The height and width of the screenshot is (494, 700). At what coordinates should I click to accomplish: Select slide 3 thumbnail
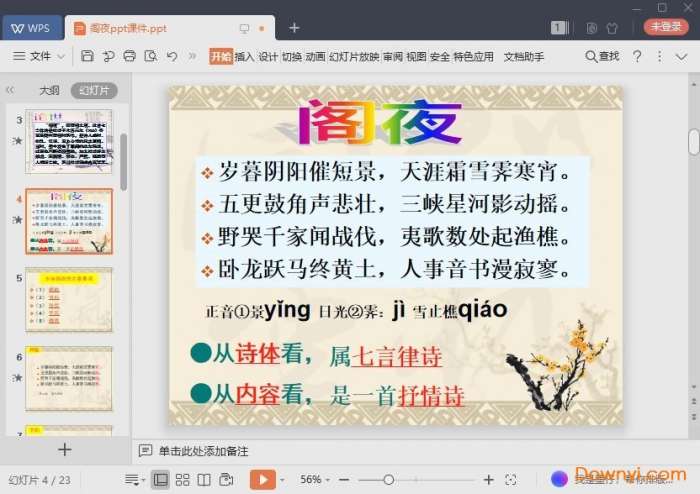(69, 142)
